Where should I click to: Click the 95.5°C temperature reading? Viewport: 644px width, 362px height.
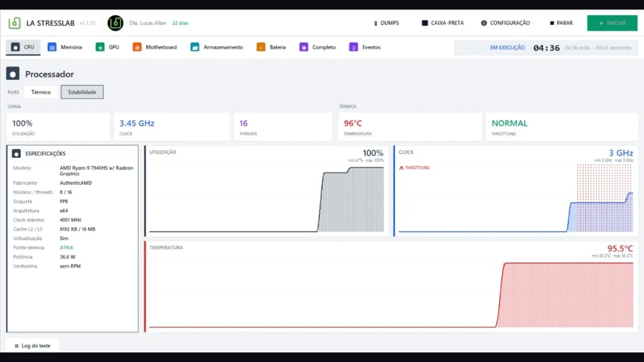point(620,248)
